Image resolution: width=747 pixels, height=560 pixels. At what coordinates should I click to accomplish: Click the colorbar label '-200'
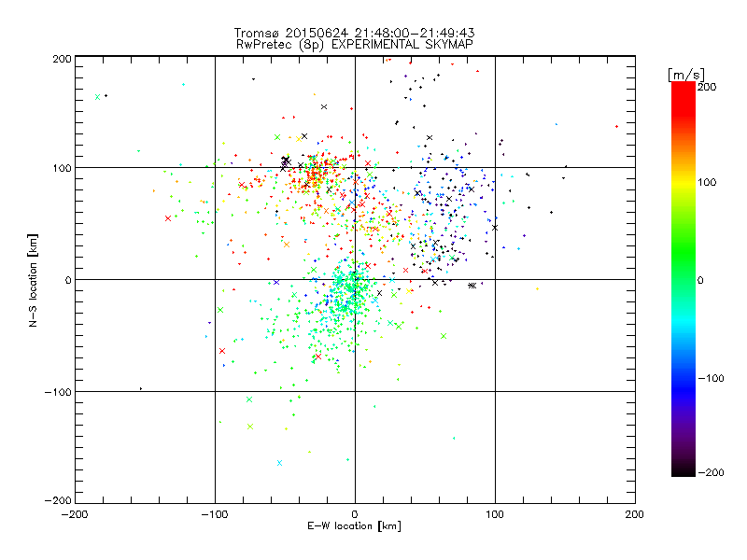[x=711, y=473]
